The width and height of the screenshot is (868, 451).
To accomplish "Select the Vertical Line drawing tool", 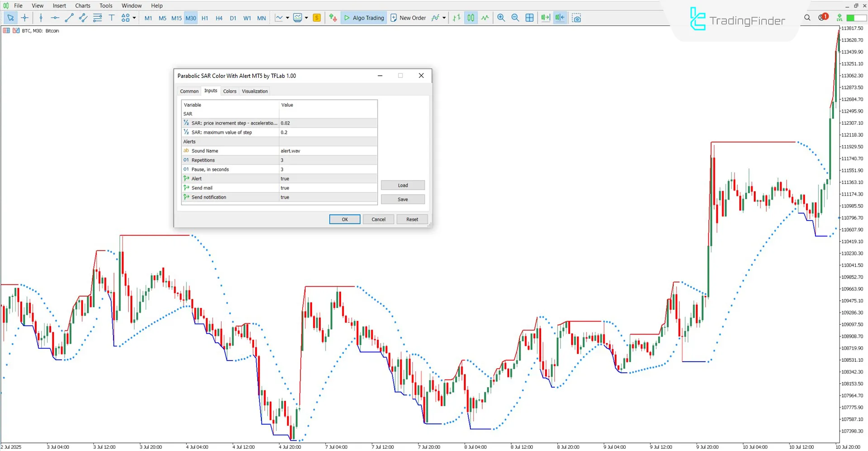I will pos(41,18).
